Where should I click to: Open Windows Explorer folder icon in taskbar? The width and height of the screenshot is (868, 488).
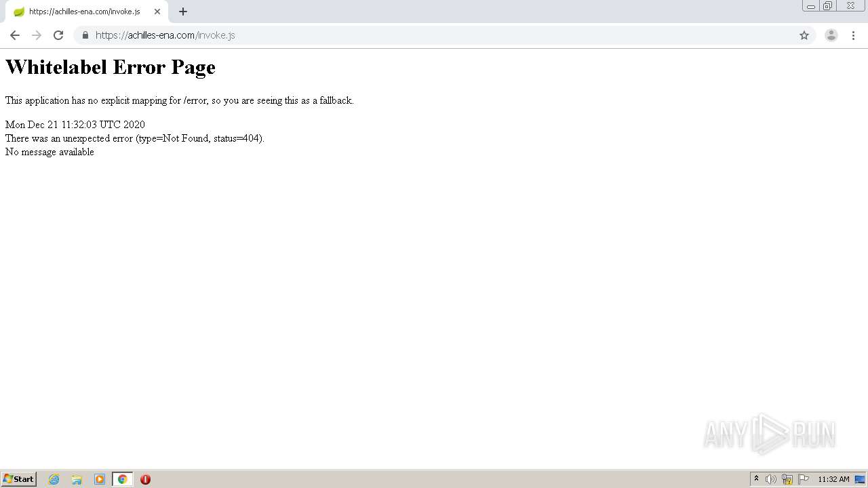(77, 479)
